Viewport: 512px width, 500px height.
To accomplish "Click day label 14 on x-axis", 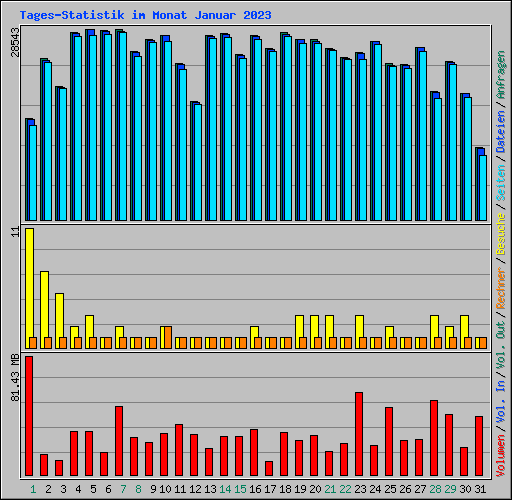I will [225, 489].
